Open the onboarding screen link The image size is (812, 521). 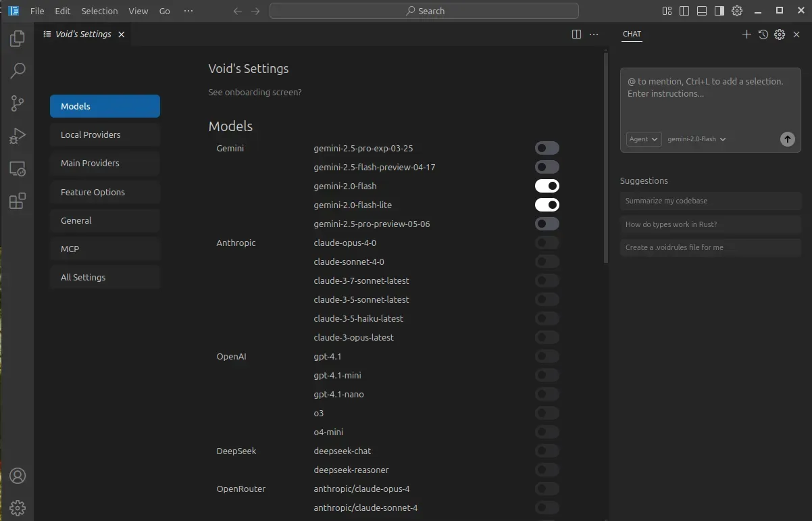tap(255, 92)
